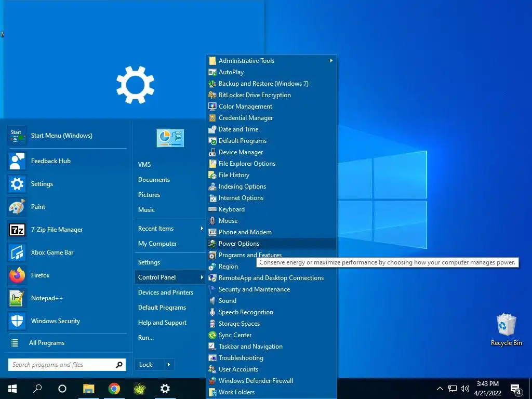Open the Notepad++ icon
This screenshot has width=532, height=399.
point(17,298)
